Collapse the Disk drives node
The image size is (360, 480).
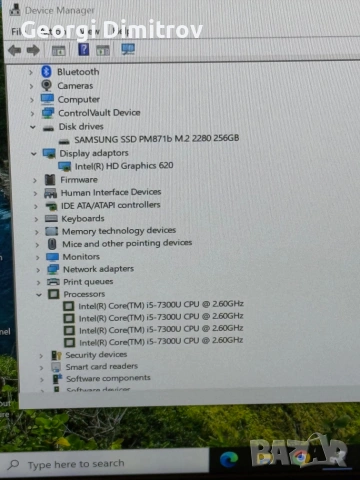point(33,127)
